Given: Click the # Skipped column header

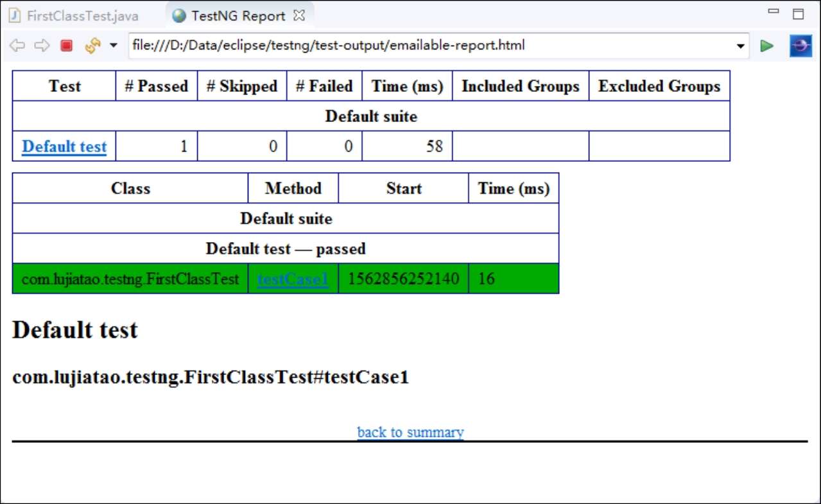Looking at the screenshot, I should pos(242,86).
